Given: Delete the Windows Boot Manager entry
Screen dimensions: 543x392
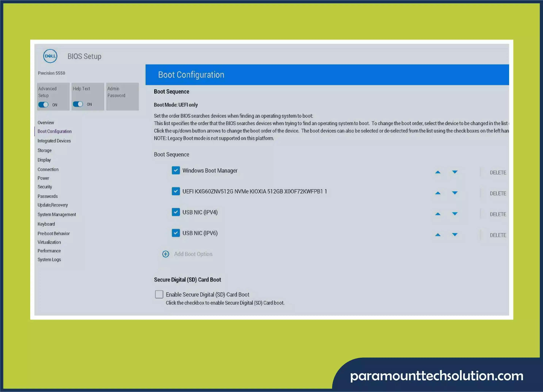Looking at the screenshot, I should pyautogui.click(x=498, y=173).
